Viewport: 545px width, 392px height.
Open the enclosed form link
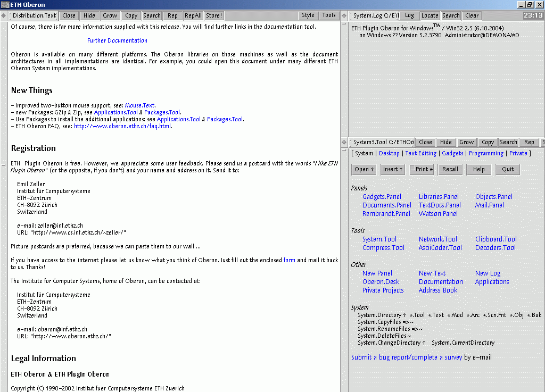[x=289, y=260]
